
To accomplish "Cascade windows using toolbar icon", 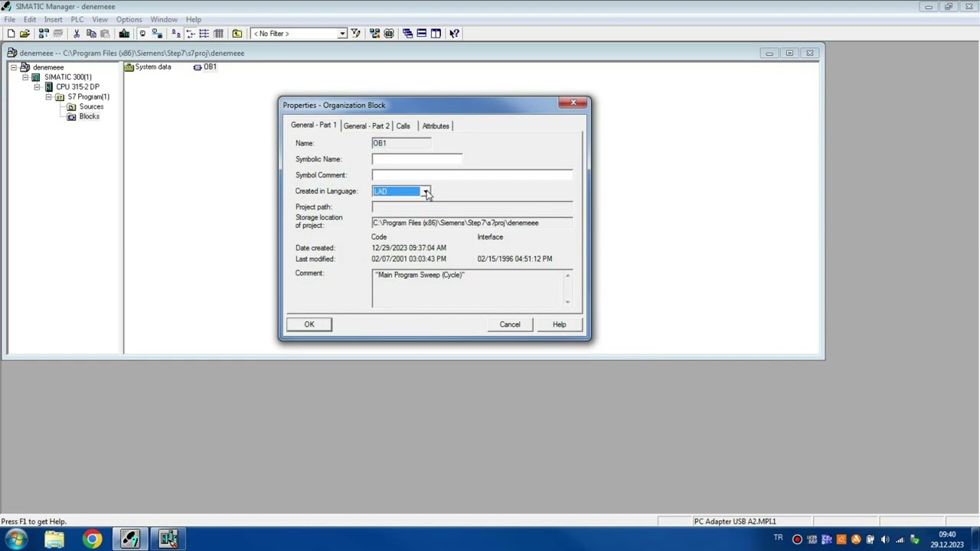I will pyautogui.click(x=407, y=34).
